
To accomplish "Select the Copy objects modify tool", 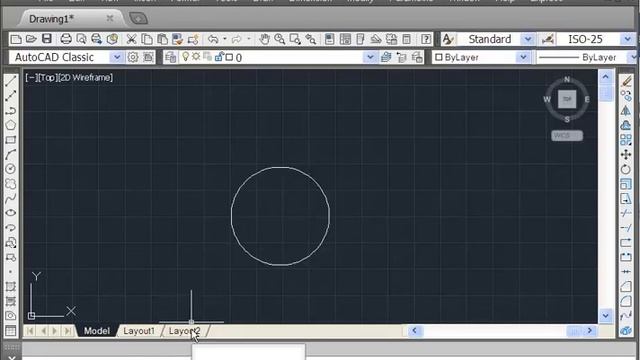I will pyautogui.click(x=626, y=96).
